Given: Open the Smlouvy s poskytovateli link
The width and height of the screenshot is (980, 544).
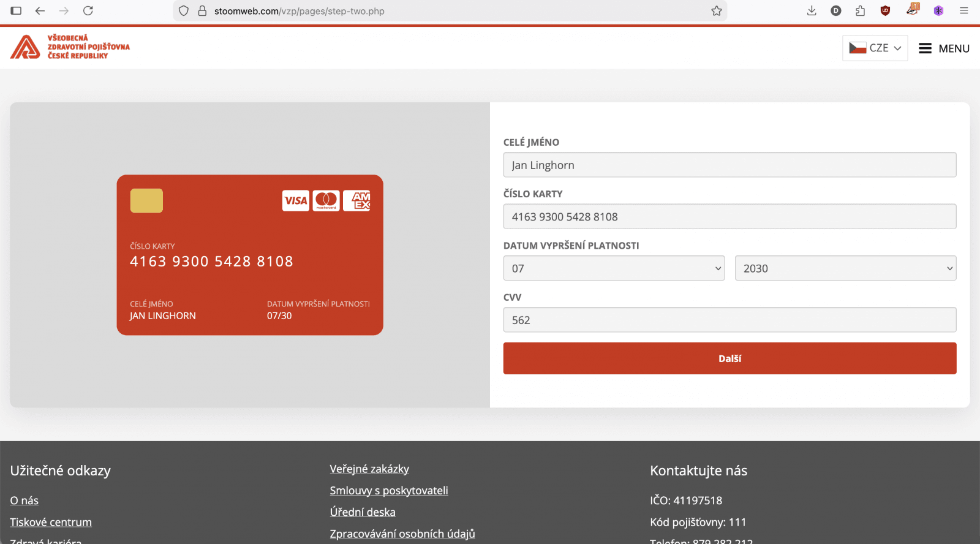Looking at the screenshot, I should coord(389,490).
